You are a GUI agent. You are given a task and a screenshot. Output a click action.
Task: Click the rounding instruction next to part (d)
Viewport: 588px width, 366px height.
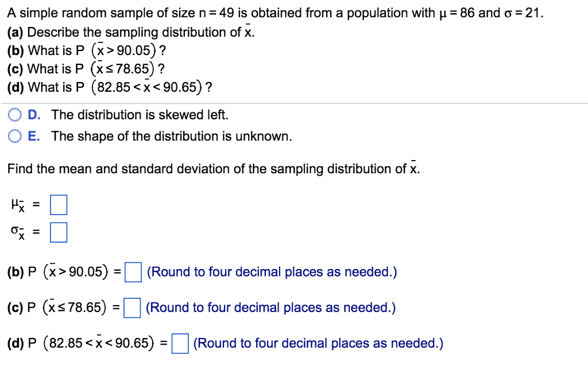click(x=318, y=343)
